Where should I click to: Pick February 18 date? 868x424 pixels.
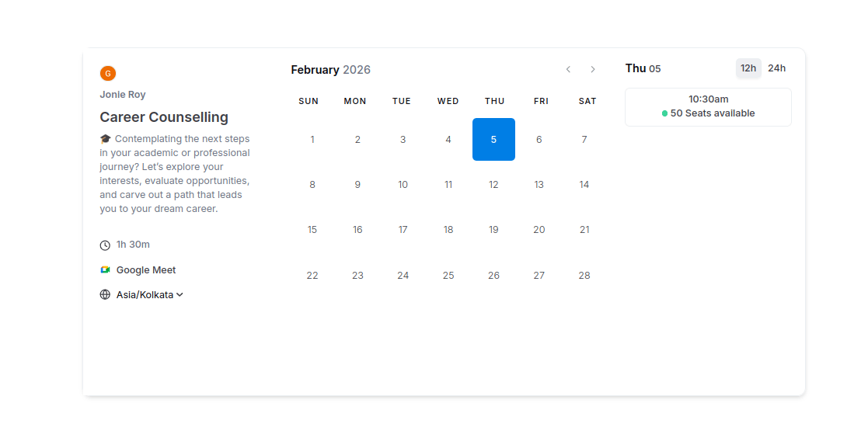448,230
